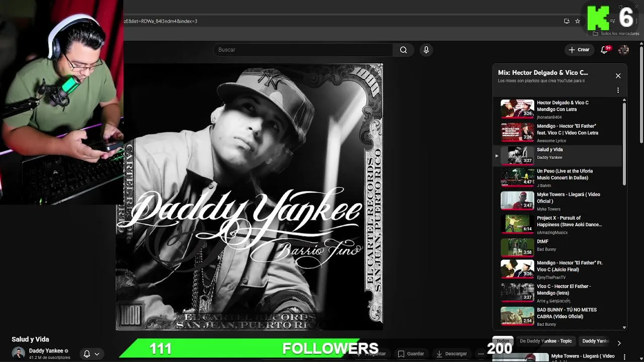The height and width of the screenshot is (362, 644).
Task: Select 'Salud y Vida' in the playlist
Action: tap(558, 155)
